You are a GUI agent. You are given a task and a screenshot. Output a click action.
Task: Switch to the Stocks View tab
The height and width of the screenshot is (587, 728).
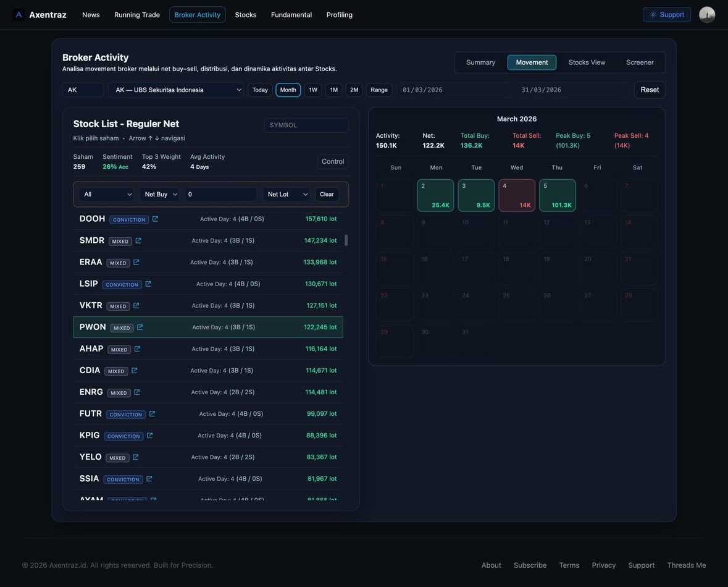(x=587, y=62)
